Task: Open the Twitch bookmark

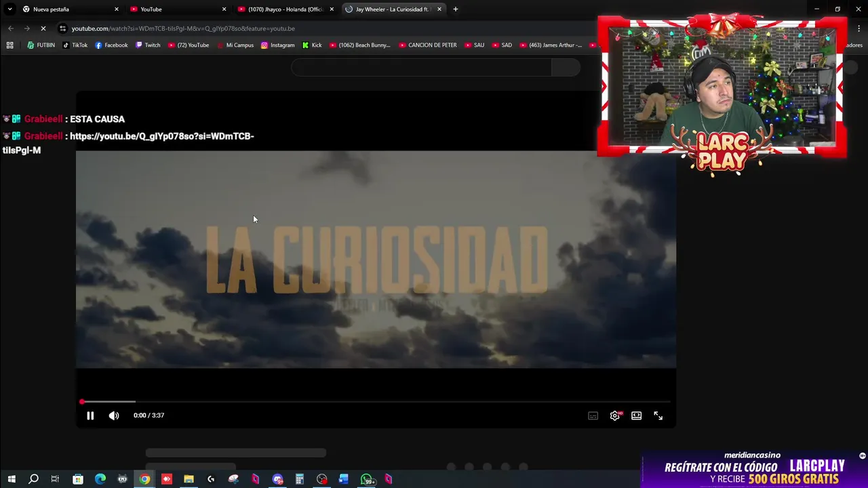Action: [x=148, y=45]
